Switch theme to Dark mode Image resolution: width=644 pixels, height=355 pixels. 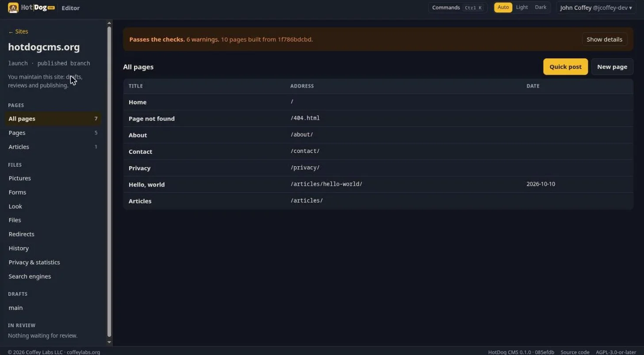540,8
